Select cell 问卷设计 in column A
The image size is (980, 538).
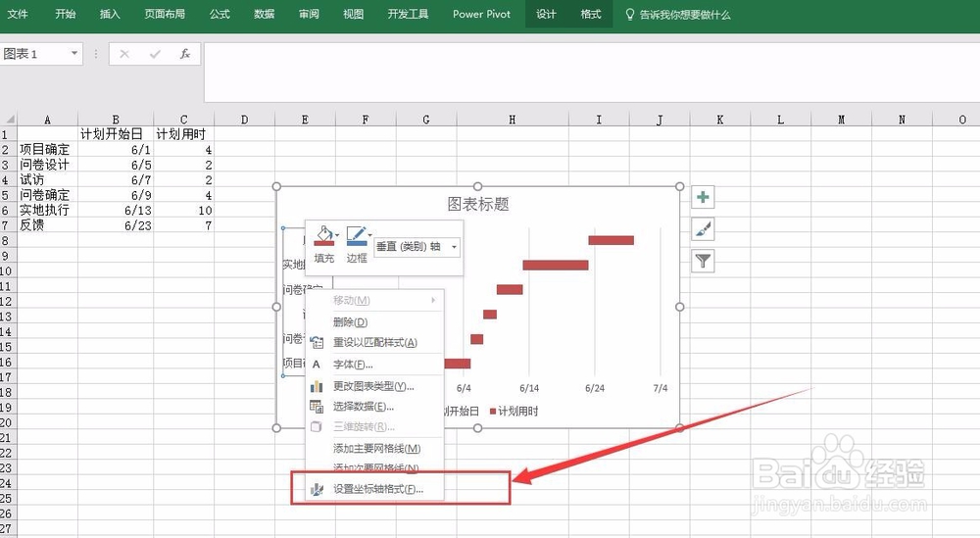47,165
